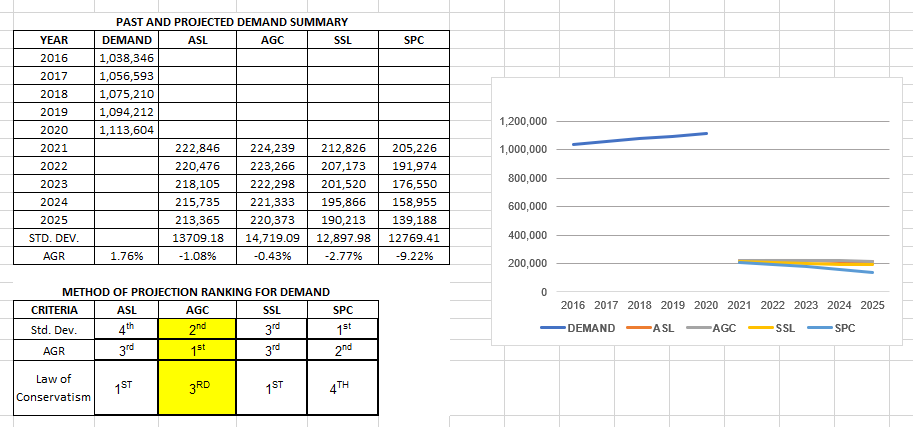
Task: Select ASL standard deviation 13709.18
Action: [x=197, y=238]
